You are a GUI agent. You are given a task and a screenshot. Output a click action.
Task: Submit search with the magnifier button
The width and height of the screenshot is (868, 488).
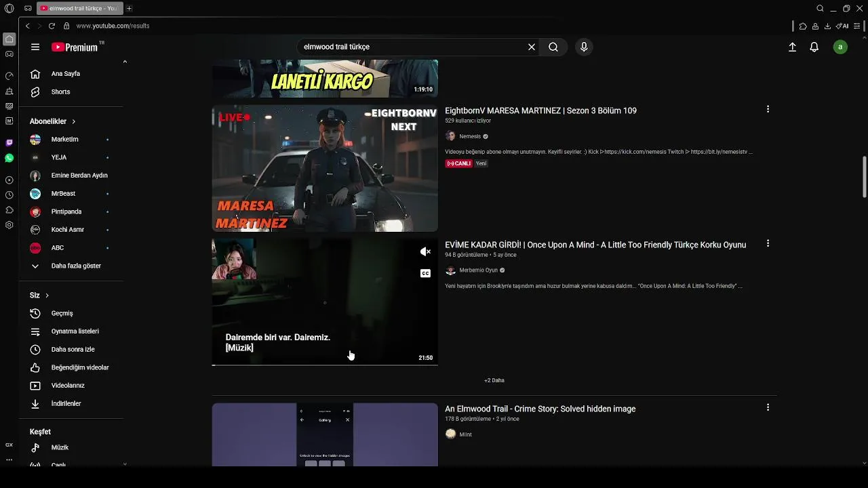pos(553,47)
